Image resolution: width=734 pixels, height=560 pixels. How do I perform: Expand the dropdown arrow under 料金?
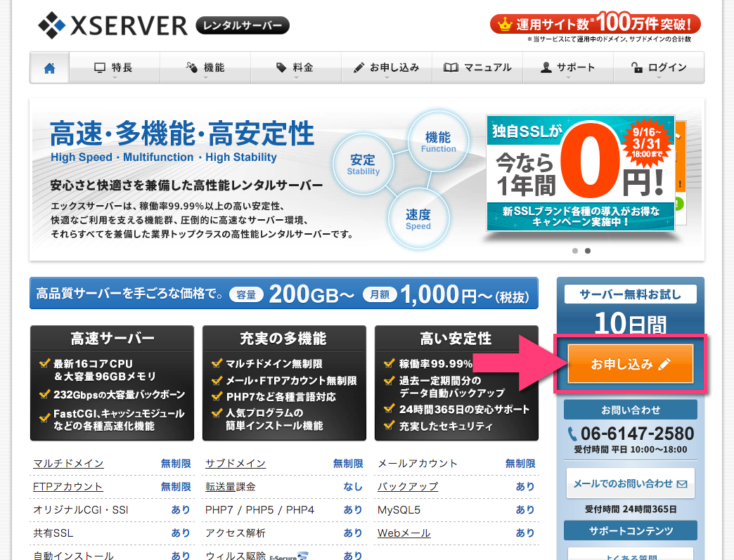pyautogui.click(x=296, y=78)
